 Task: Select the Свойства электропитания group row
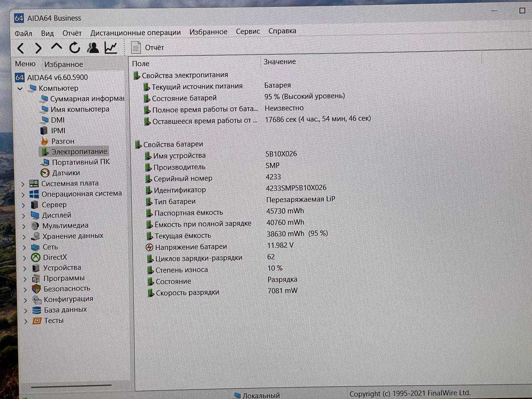pos(181,75)
